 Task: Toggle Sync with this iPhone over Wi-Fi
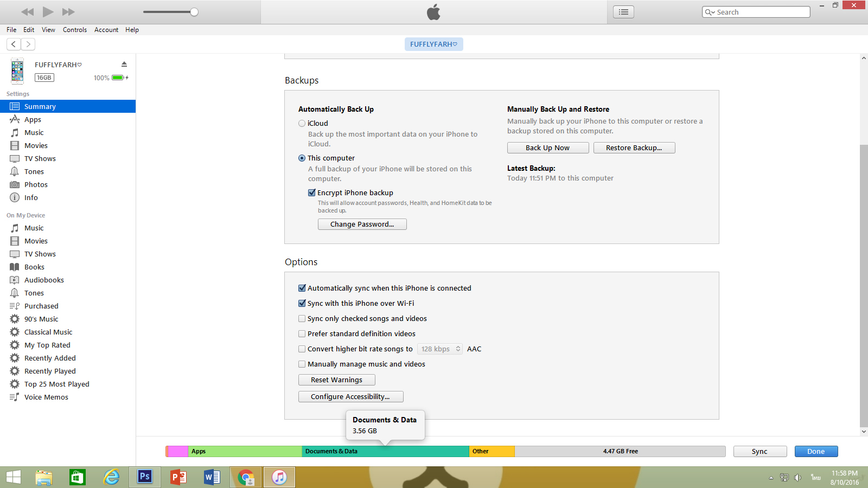coord(302,303)
